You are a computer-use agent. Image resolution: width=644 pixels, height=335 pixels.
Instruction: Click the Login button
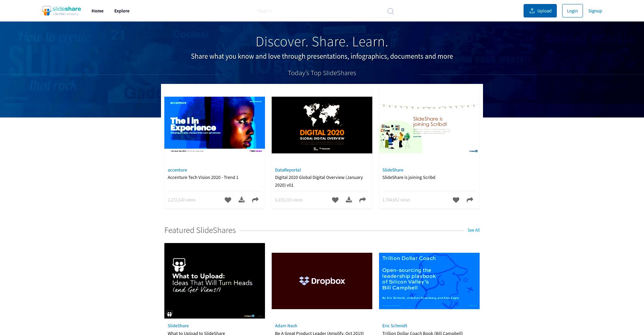click(x=572, y=11)
